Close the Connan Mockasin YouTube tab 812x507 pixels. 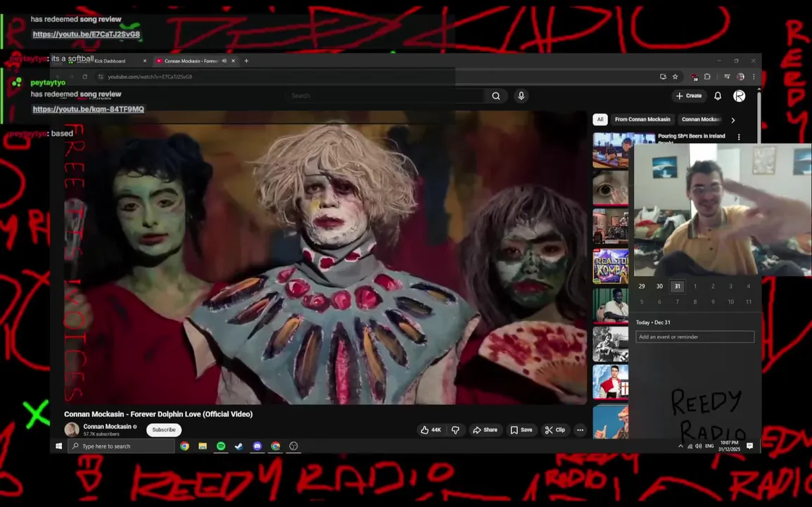[x=233, y=61]
